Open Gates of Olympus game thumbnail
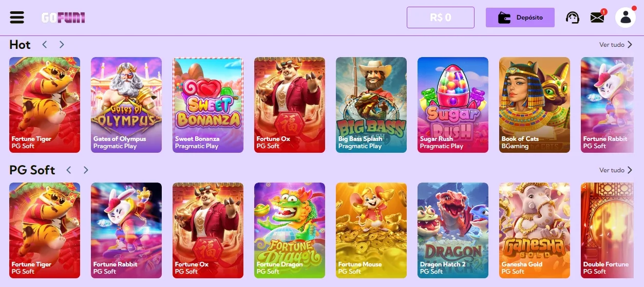The image size is (644, 287). [x=126, y=105]
